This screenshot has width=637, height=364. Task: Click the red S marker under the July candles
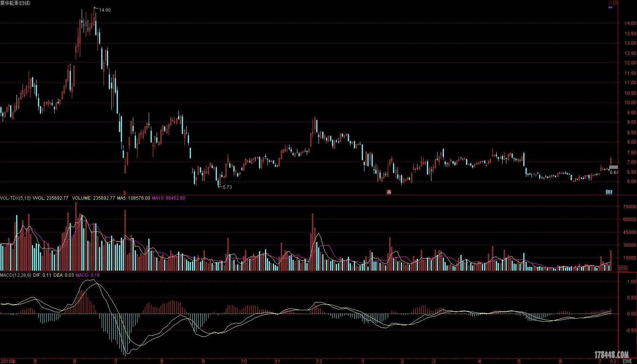tap(125, 192)
